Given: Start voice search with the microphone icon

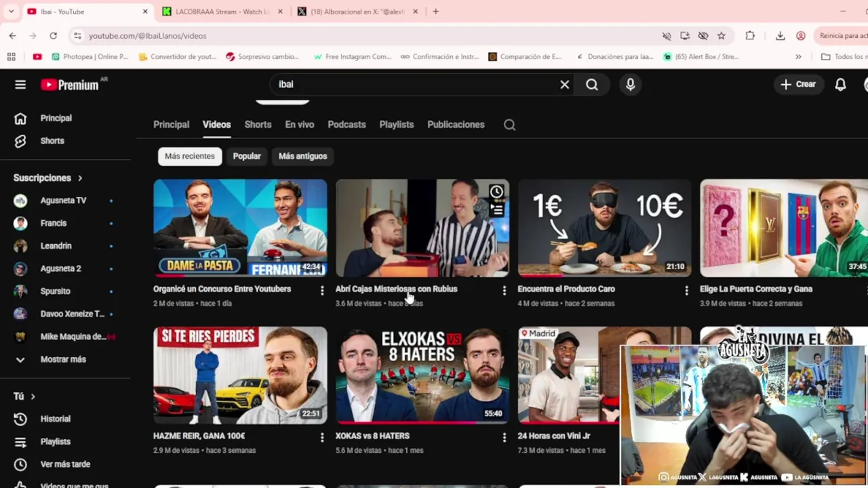Looking at the screenshot, I should click(x=631, y=84).
